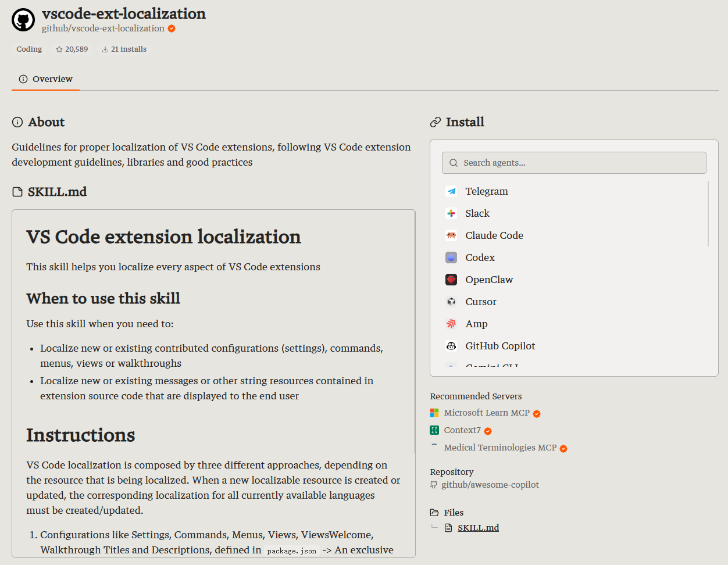
Task: Focus the Search agents input field
Action: 574,163
